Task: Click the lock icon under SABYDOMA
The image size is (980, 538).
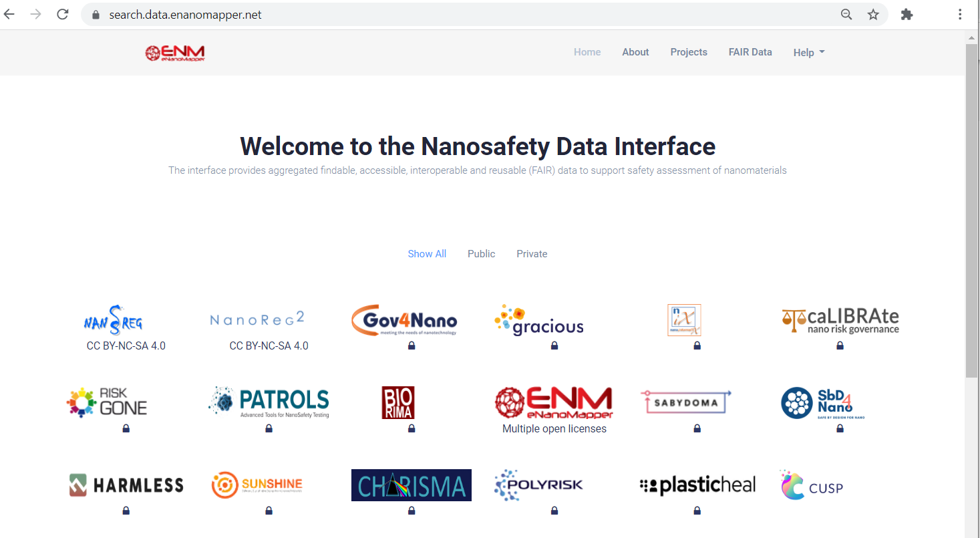Action: 697,428
